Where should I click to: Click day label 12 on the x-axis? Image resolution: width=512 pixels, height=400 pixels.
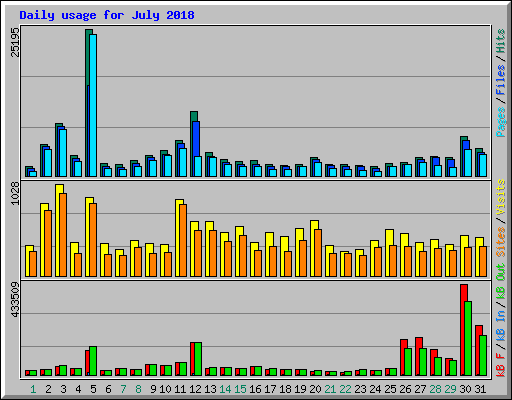(x=195, y=389)
